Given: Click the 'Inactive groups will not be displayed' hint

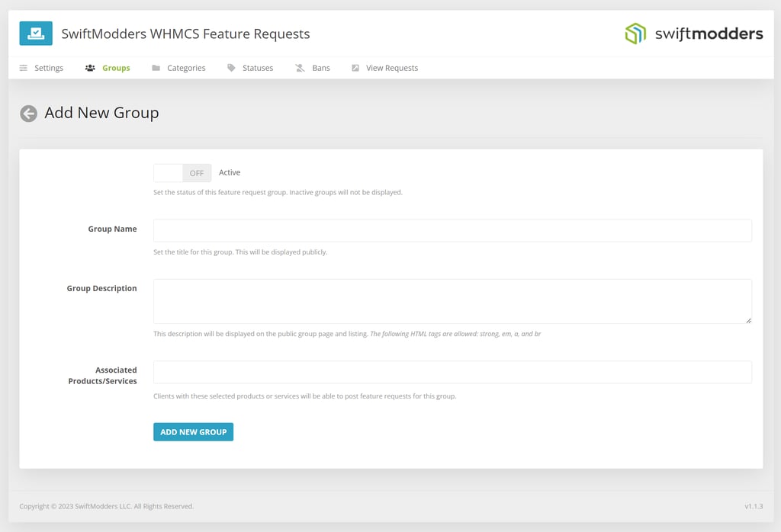Looking at the screenshot, I should click(x=346, y=192).
